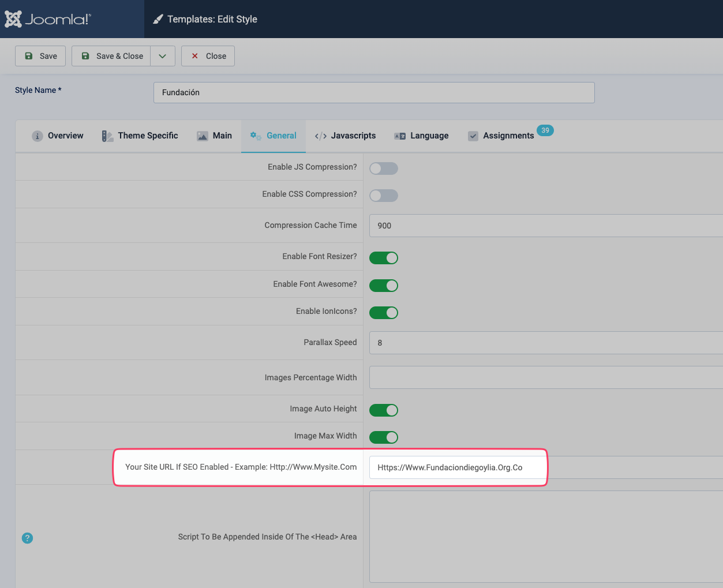This screenshot has height=588, width=723.
Task: Click the Assignments badge showing 39
Action: pyautogui.click(x=545, y=130)
